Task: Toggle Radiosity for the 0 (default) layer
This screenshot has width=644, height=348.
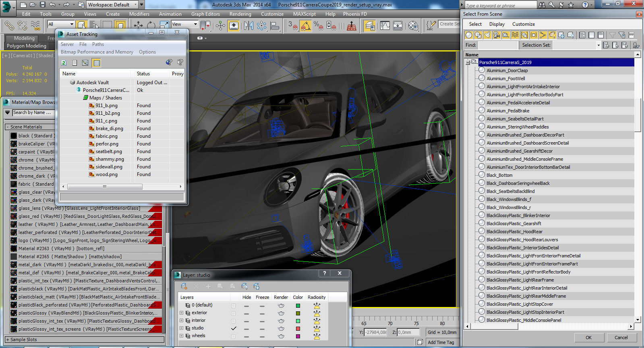Action: (x=317, y=305)
